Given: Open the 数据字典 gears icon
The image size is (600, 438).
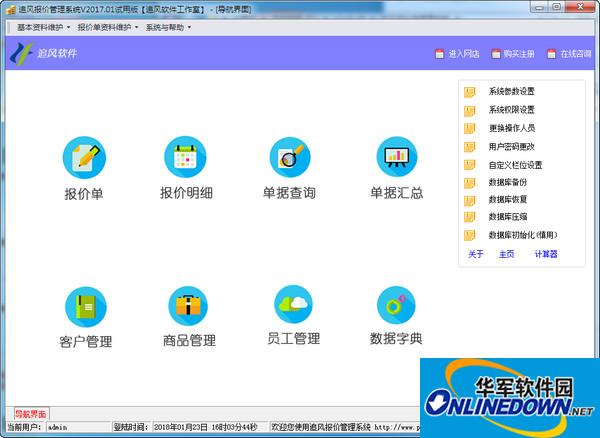Looking at the screenshot, I should pyautogui.click(x=396, y=305).
